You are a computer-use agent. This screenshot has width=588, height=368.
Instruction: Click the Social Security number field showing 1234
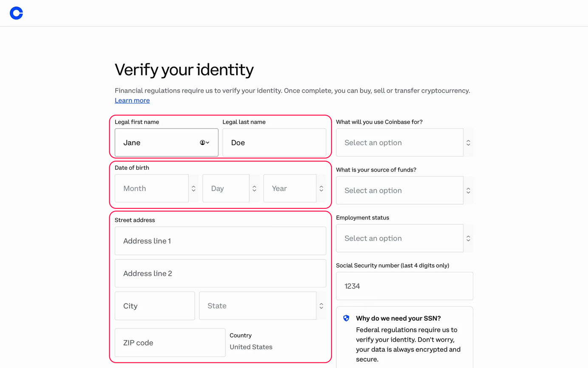tap(404, 285)
